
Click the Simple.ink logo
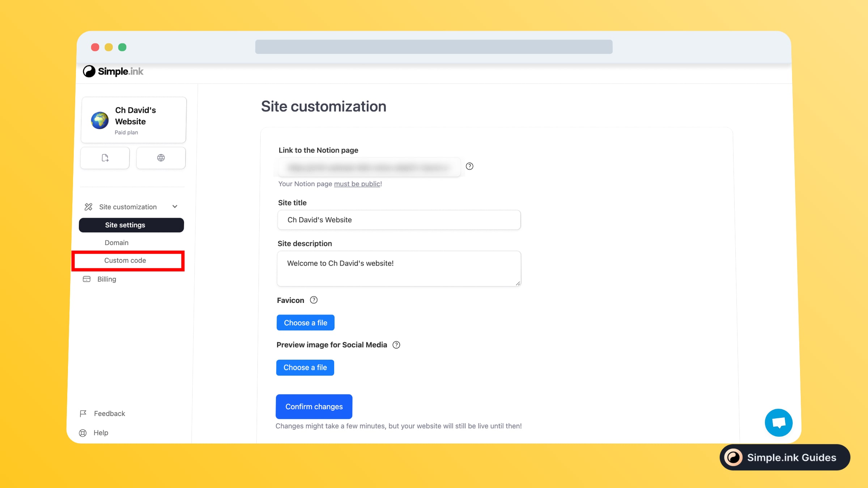113,71
